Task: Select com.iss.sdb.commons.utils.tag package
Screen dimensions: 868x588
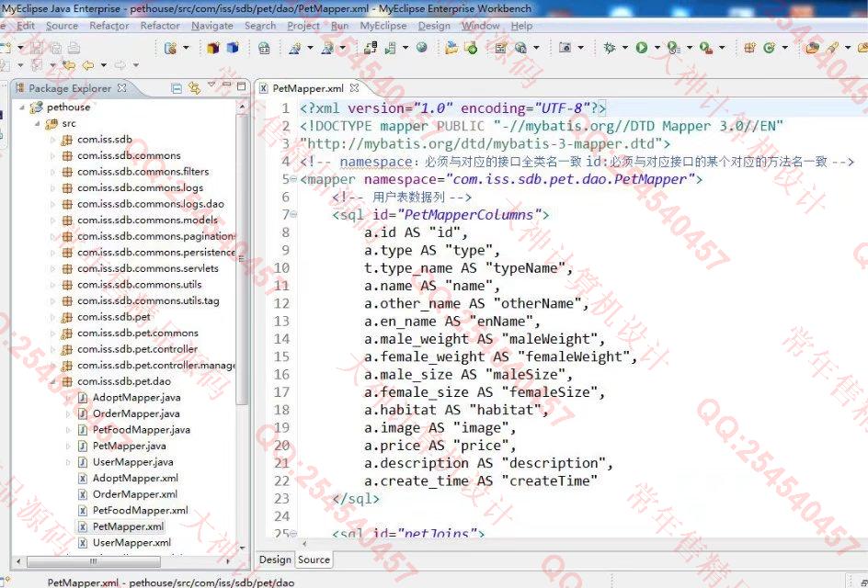Action: click(x=148, y=300)
